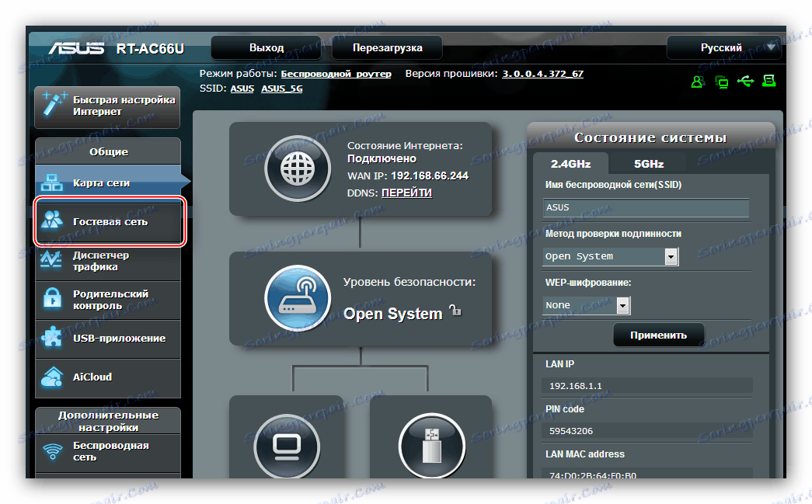Follow the firmware version 3.0.0.4.372_67 link
This screenshot has height=504, width=812.
point(542,74)
